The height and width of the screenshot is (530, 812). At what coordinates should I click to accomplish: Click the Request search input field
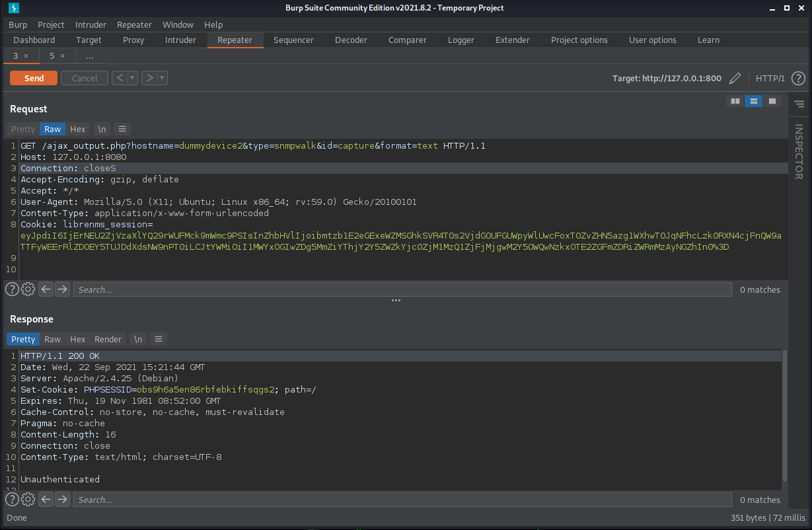click(402, 289)
